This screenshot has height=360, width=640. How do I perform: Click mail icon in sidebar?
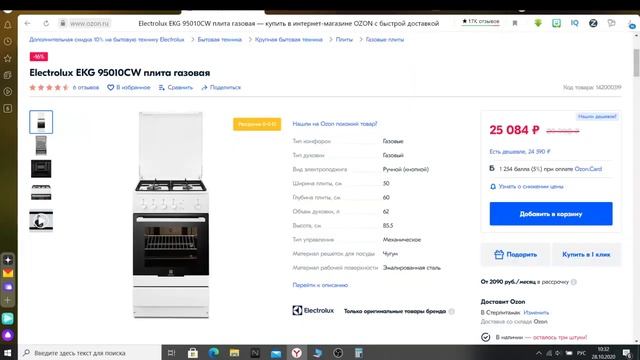coord(8,273)
